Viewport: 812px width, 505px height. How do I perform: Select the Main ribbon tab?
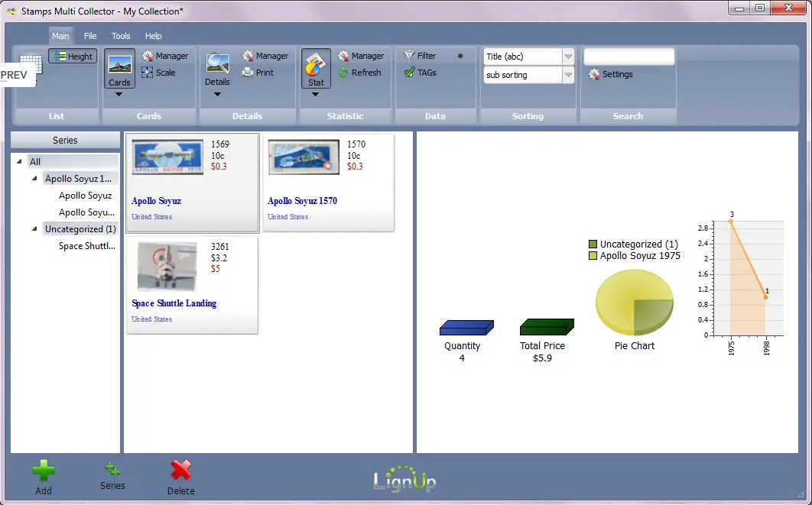point(60,36)
